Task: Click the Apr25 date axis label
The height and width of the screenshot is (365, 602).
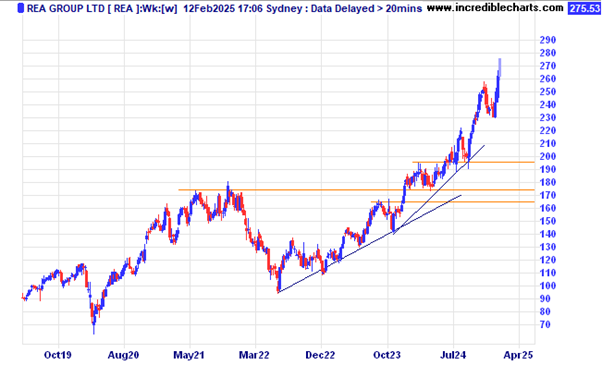Action: click(518, 355)
